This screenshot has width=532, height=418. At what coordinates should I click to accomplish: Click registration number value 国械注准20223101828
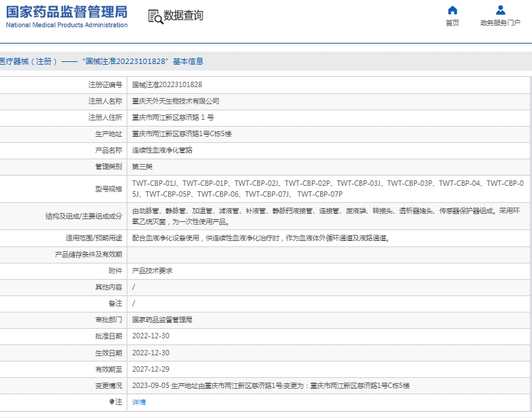point(167,84)
